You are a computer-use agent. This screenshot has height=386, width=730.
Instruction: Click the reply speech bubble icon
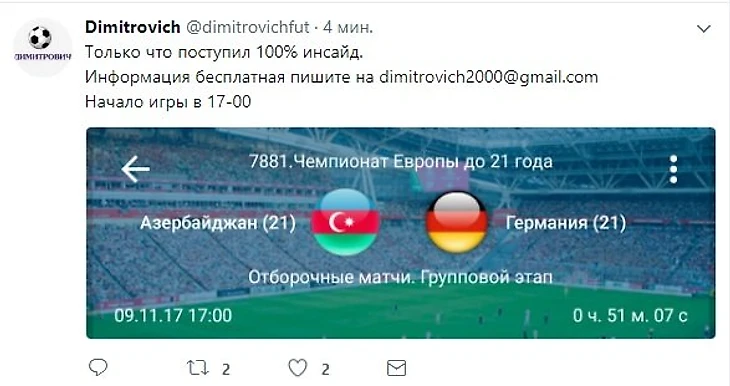click(x=98, y=368)
